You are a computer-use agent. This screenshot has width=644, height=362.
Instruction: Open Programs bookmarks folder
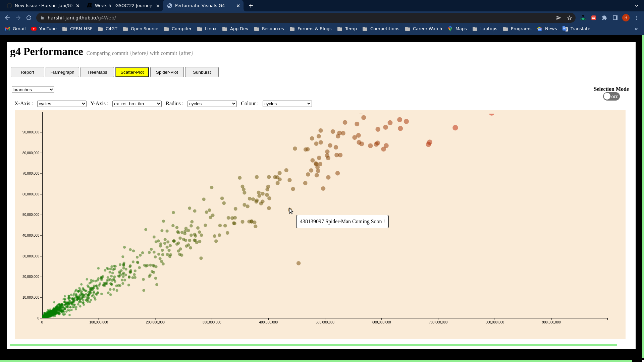coord(517,29)
